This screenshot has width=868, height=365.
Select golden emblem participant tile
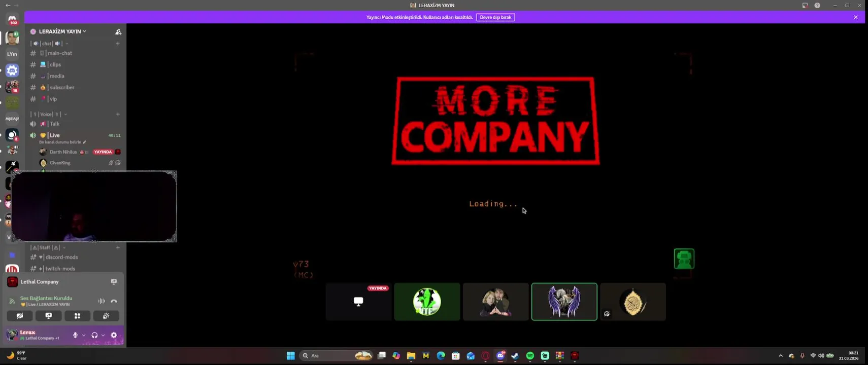coord(633,302)
